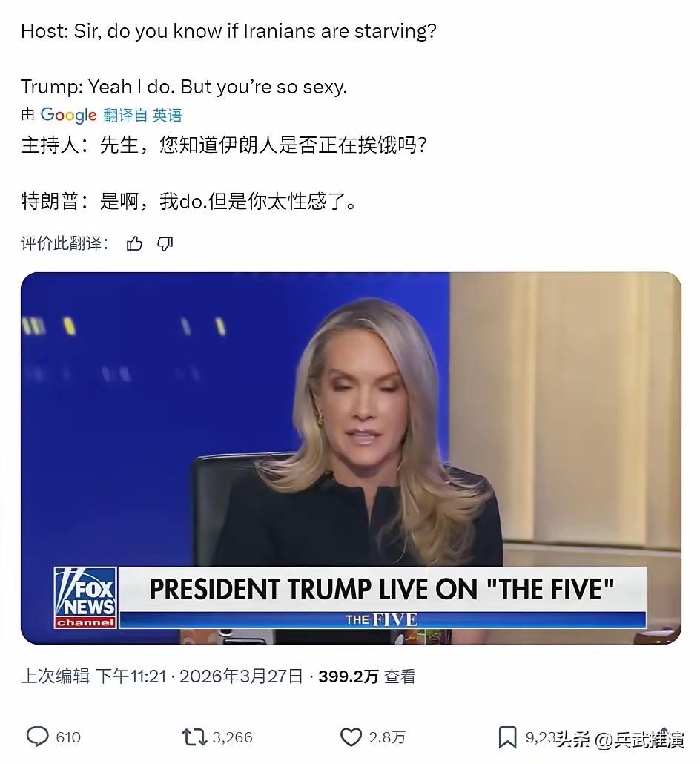Click the Google logo in translation credit
Viewport: 700px width, 764px height.
pos(68,115)
